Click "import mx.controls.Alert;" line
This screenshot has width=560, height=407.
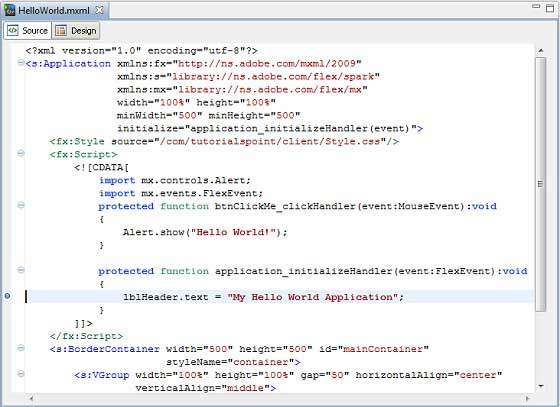(x=175, y=180)
